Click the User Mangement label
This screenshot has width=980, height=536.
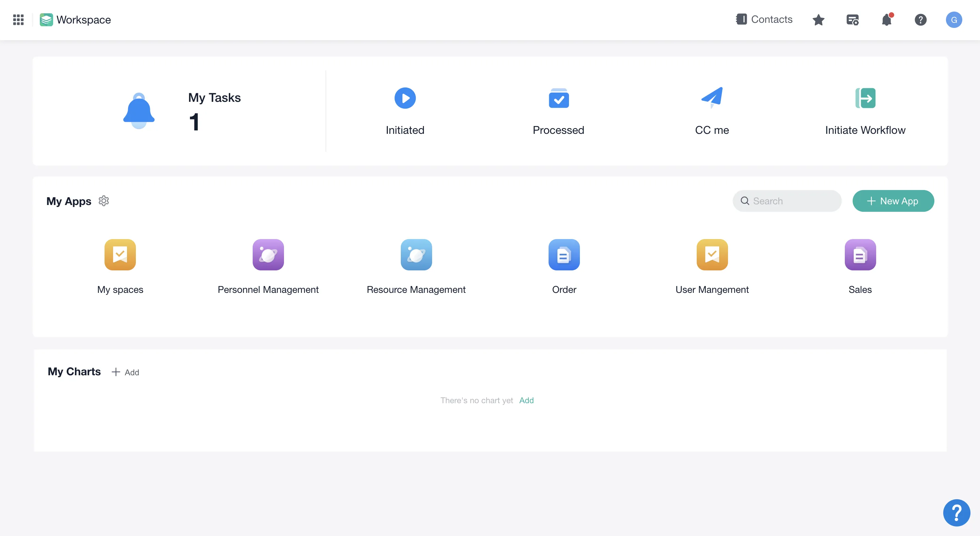coord(712,289)
